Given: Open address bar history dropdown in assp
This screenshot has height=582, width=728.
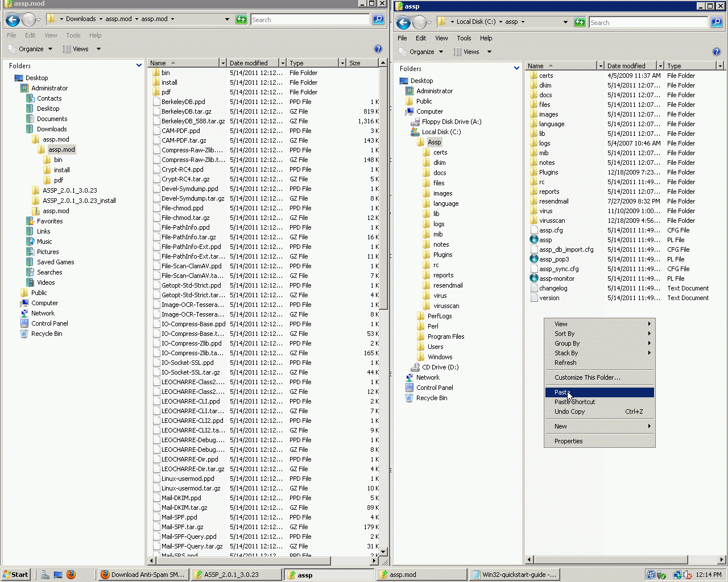Looking at the screenshot, I should click(565, 22).
